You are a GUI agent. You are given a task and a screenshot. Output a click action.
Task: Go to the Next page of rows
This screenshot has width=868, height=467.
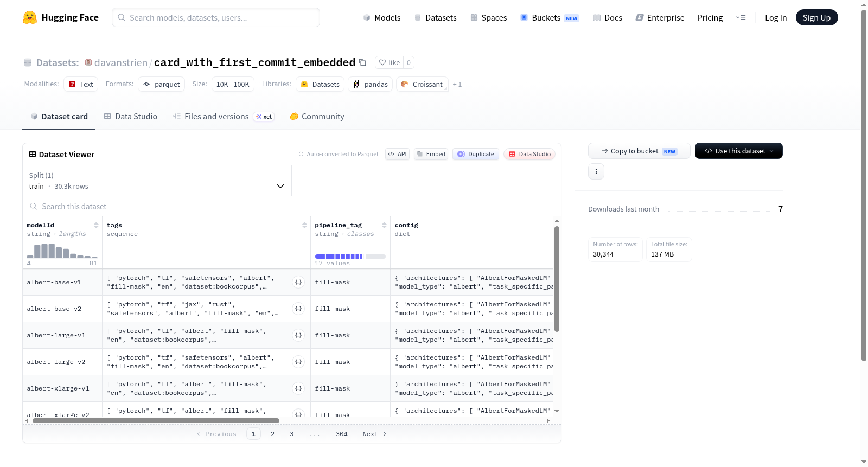374,434
